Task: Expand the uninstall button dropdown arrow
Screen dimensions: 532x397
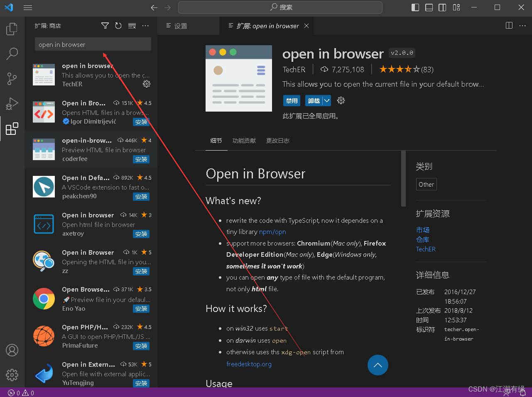Action: tap(327, 100)
